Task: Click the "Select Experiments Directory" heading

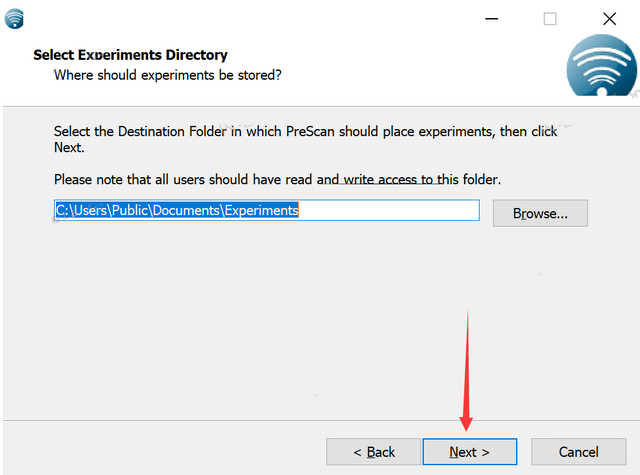Action: pyautogui.click(x=130, y=55)
